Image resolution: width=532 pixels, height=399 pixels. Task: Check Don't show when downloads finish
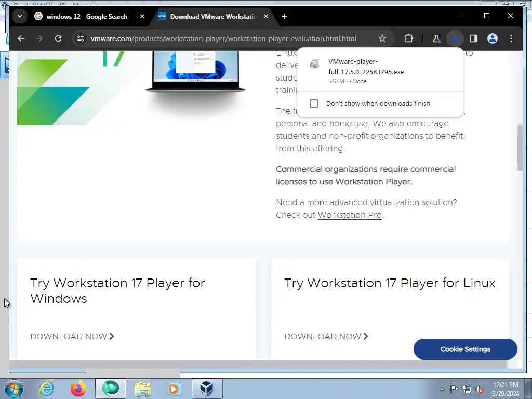point(314,103)
